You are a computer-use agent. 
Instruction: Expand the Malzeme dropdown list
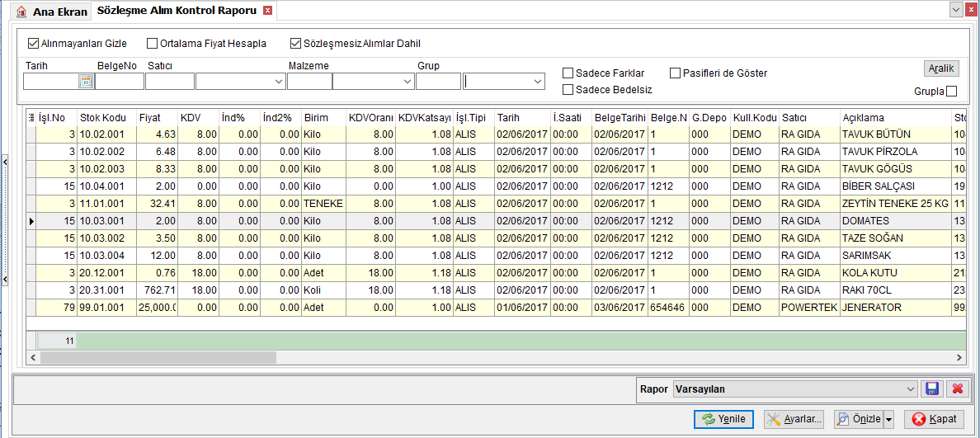pos(408,82)
